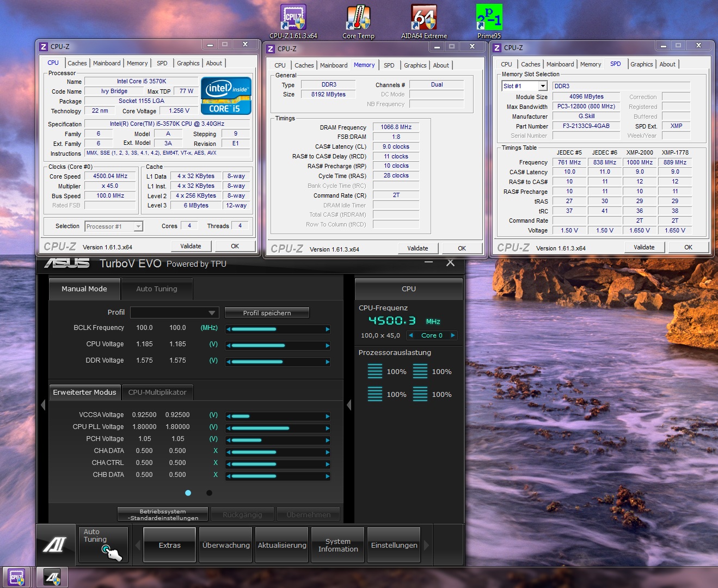Viewport: 718px width, 588px height.
Task: Open the CPU-Z 1.61.3.x64 desktop shortcut
Action: 293,21
